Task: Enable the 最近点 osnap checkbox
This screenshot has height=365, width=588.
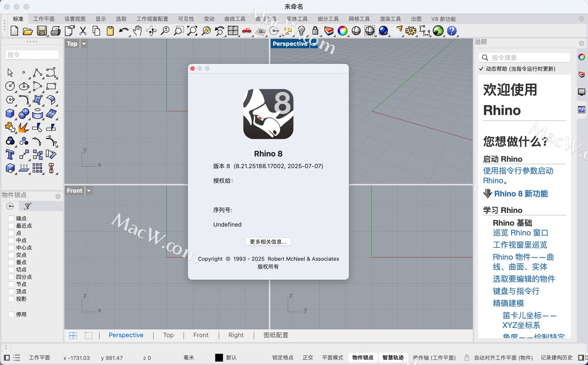Action: point(11,225)
